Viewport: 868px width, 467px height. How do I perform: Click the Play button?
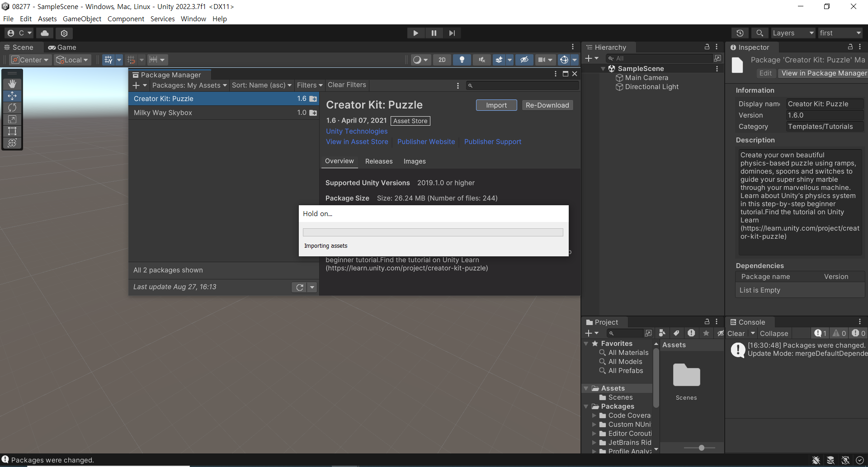[x=415, y=33]
